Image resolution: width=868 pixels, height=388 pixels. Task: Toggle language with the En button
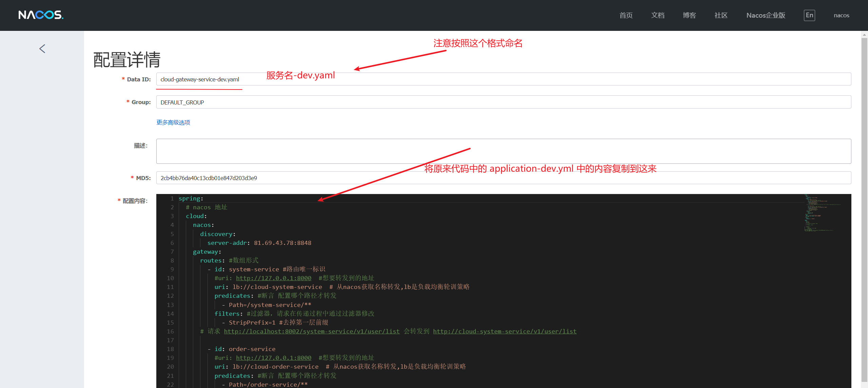point(809,15)
